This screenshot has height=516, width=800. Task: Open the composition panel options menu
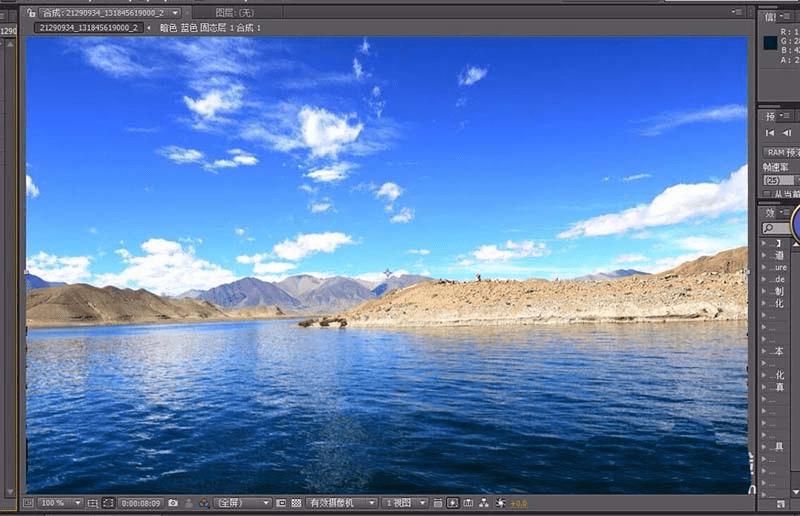coord(737,12)
